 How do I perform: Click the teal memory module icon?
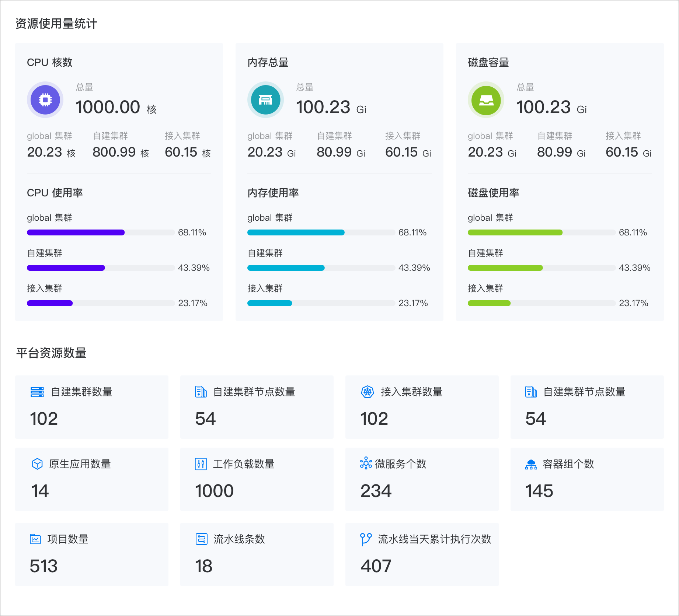point(265,100)
